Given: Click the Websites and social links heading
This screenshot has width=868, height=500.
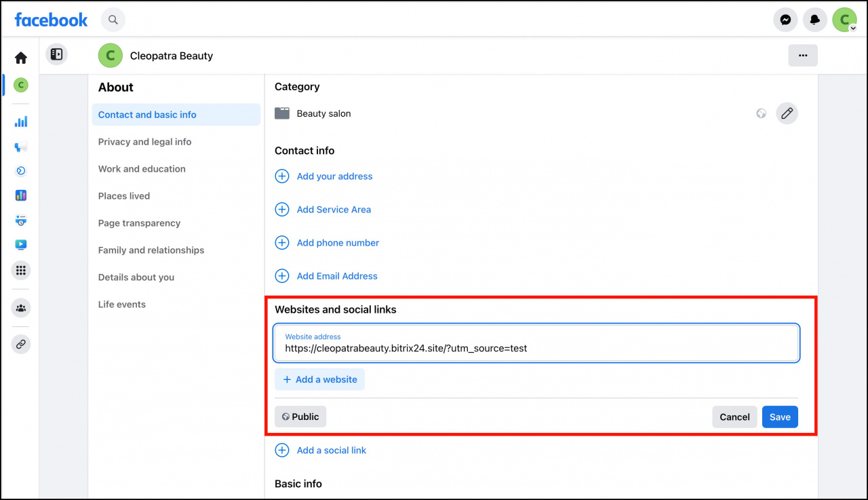Looking at the screenshot, I should pos(336,309).
